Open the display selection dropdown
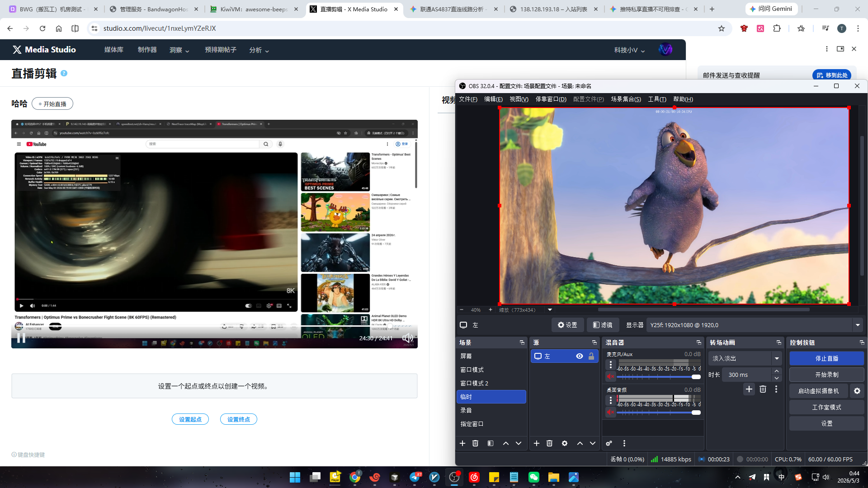The width and height of the screenshot is (868, 488). pyautogui.click(x=857, y=325)
